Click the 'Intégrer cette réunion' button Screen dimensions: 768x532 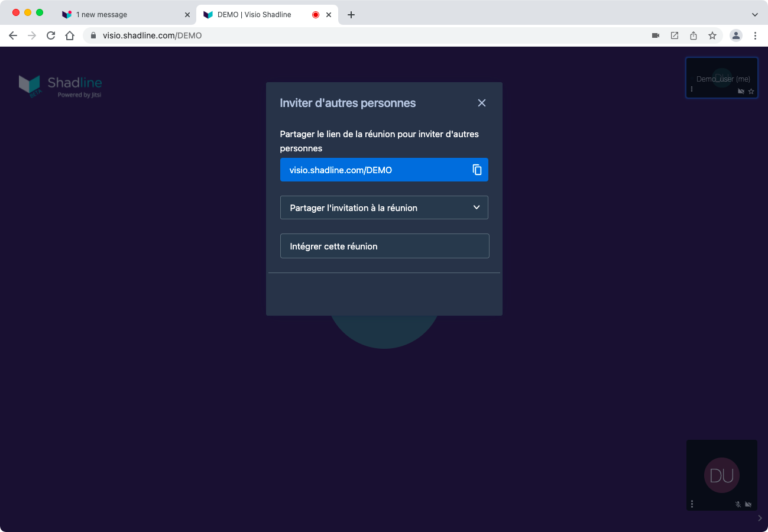click(x=384, y=246)
